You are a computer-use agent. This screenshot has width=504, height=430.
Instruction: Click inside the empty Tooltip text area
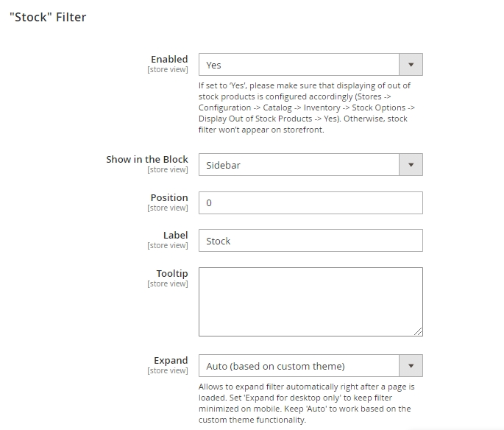coord(310,301)
